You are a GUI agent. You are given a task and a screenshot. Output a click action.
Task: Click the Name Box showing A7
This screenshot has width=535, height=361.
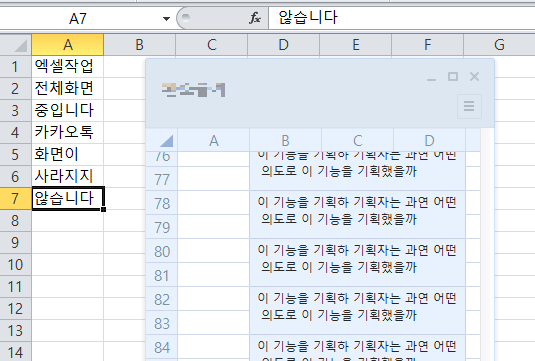(78, 18)
